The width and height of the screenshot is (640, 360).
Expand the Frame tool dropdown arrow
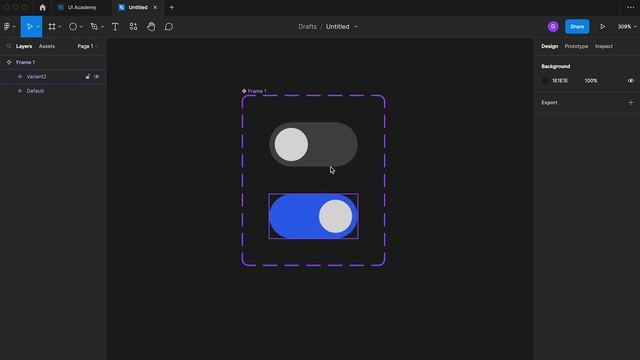click(60, 27)
